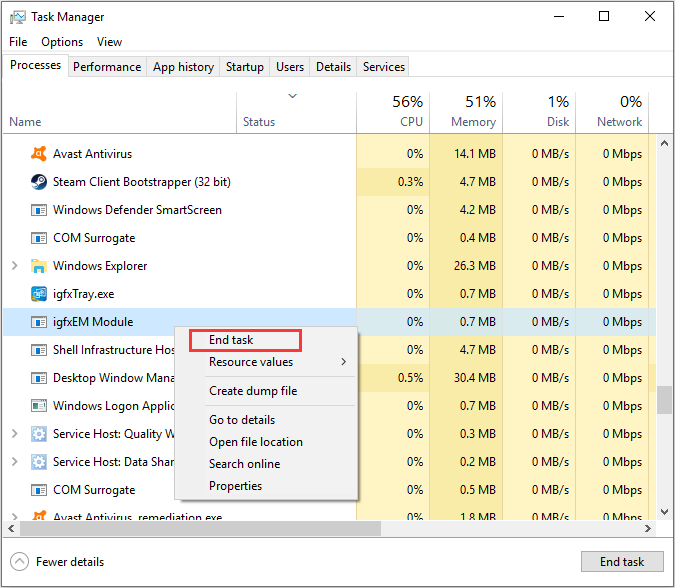Click the Windows Explorer folder icon
This screenshot has height=588, width=675.
[39, 266]
